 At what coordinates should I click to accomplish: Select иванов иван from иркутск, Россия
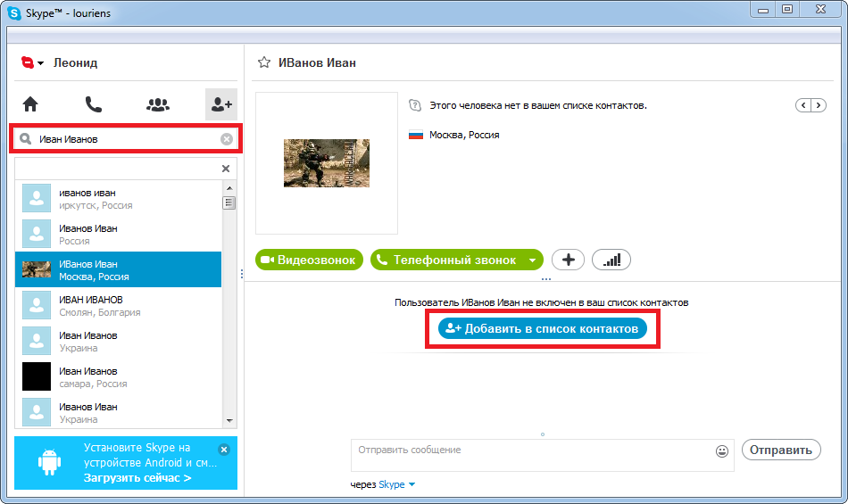point(118,199)
